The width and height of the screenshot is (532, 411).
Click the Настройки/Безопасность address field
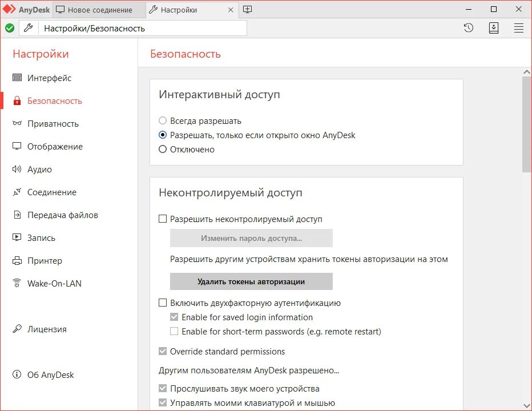(143, 28)
